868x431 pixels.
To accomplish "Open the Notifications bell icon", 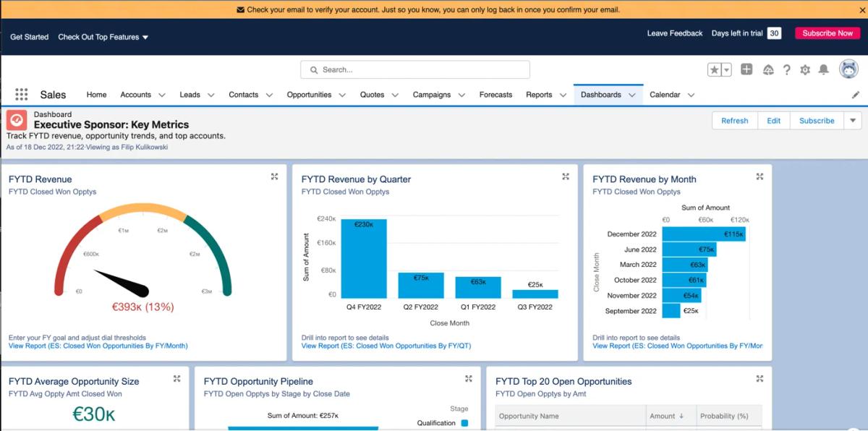I will point(823,70).
